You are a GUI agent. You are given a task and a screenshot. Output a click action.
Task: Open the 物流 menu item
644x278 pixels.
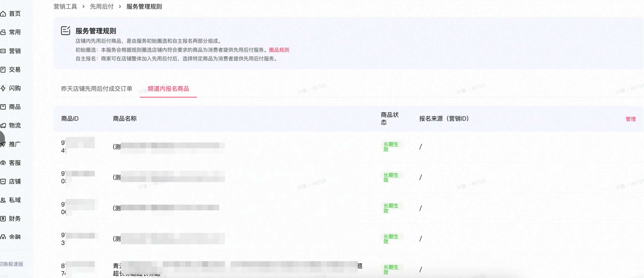15,125
